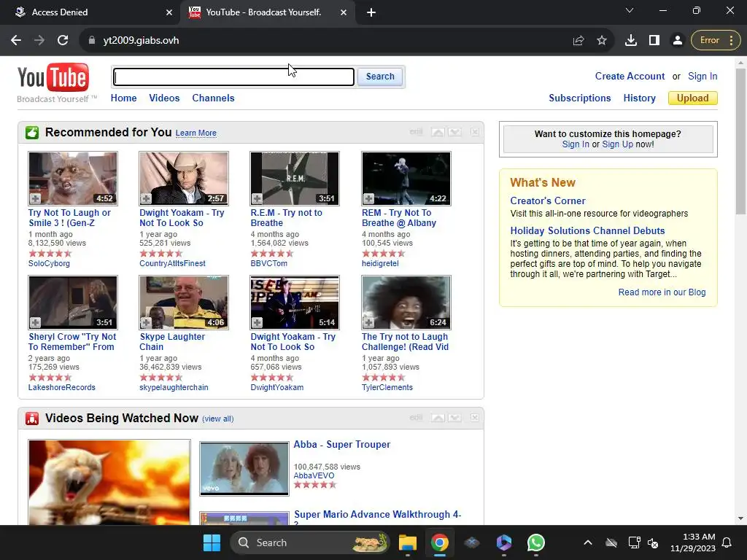Open the AbbaVEVO channel link

[x=314, y=475]
